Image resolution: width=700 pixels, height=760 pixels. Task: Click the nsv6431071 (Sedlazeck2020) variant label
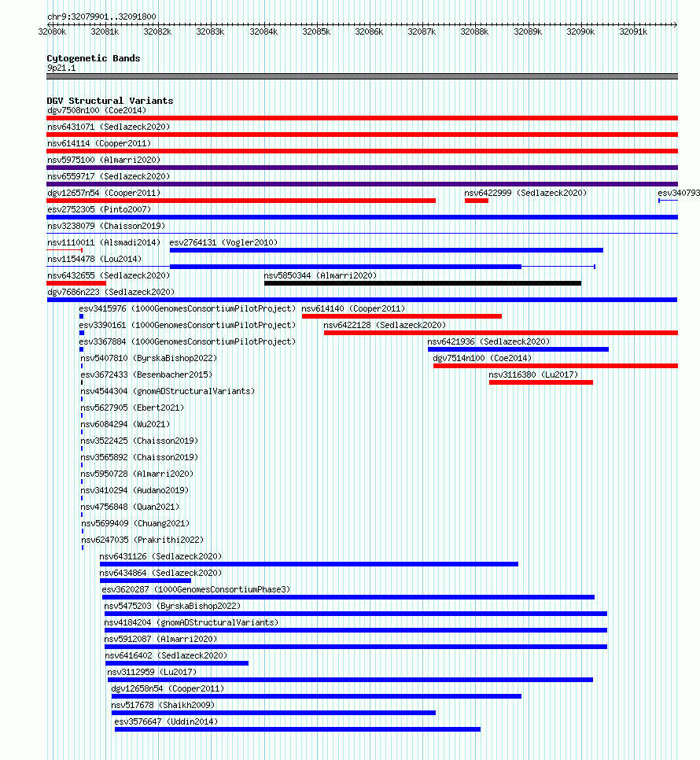pyautogui.click(x=109, y=127)
